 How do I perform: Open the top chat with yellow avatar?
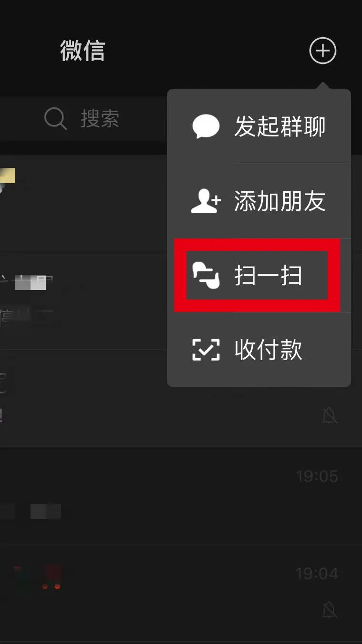click(x=83, y=204)
